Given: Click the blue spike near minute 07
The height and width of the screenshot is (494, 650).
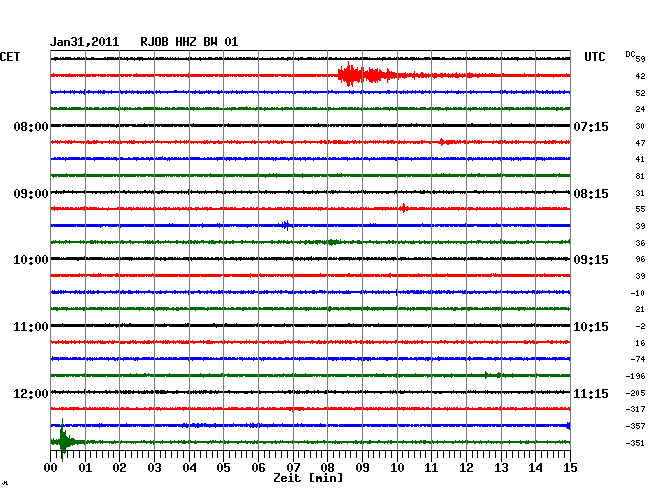Looking at the screenshot, I should pos(286,225).
